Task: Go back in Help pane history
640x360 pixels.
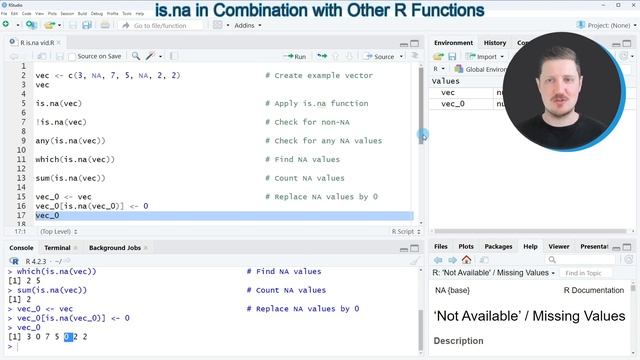Action: click(438, 260)
